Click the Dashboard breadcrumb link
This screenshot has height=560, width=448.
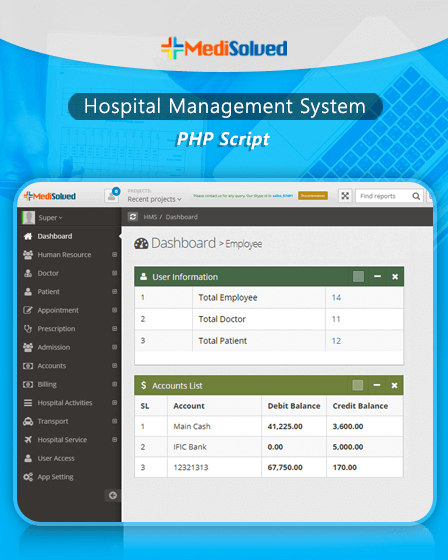(x=181, y=217)
